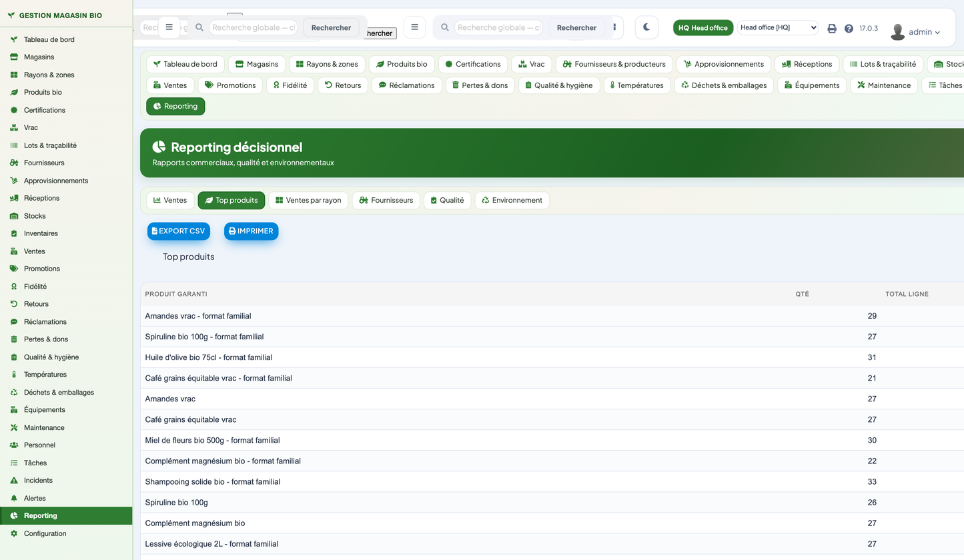Screen dimensions: 964x560
Task: Click the sidebar Tableau de bord sprout icon
Action: pos(13,40)
